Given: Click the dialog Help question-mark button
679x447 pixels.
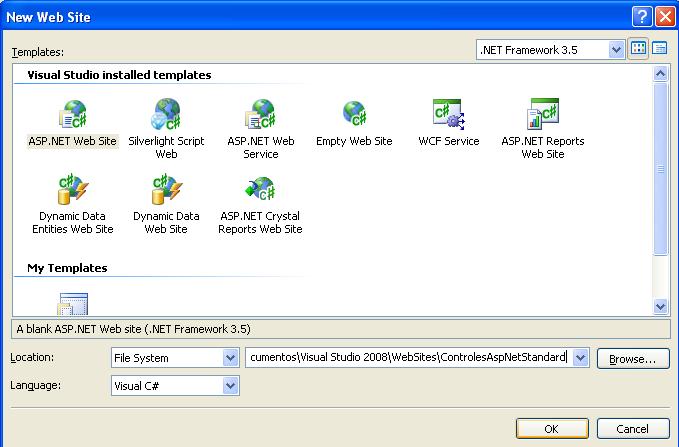Looking at the screenshot, I should click(x=641, y=15).
